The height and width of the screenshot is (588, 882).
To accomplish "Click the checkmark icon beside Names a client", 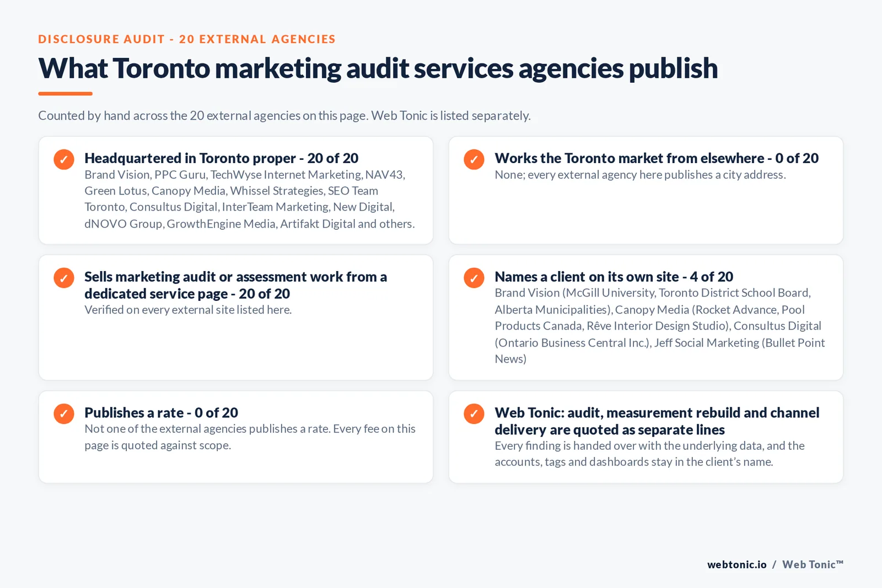I will [474, 278].
